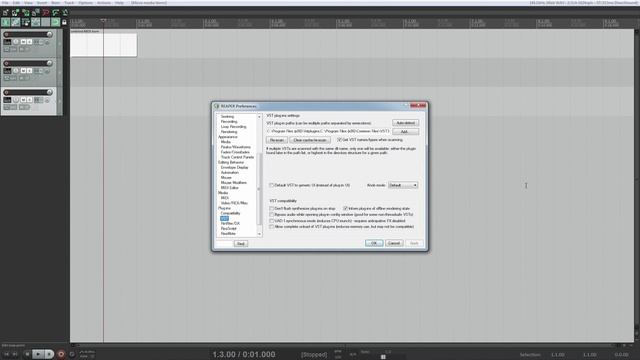Click the green Redo toolbar icon
640x360 pixels.
pos(56,12)
